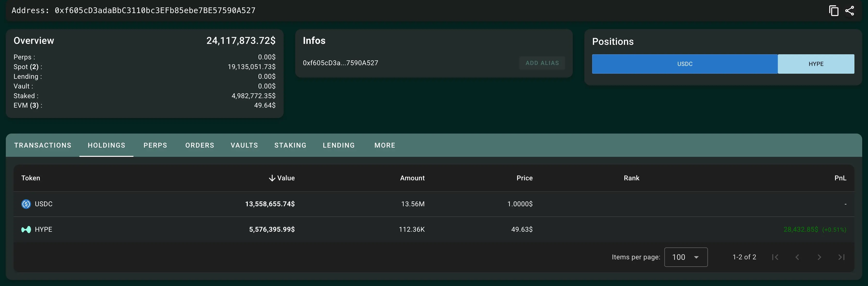868x286 pixels.
Task: Select the Holdings tab
Action: pyautogui.click(x=107, y=145)
